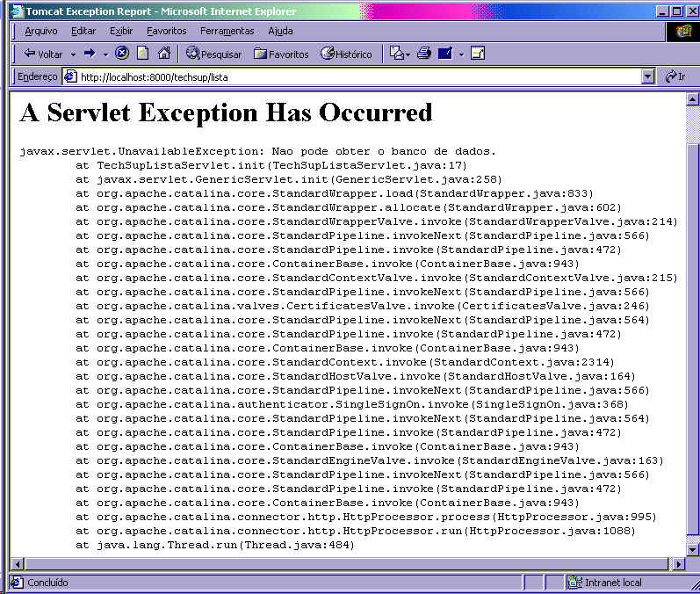Open the Favoritos menu in menu bar
This screenshot has height=594, width=700.
(x=167, y=31)
